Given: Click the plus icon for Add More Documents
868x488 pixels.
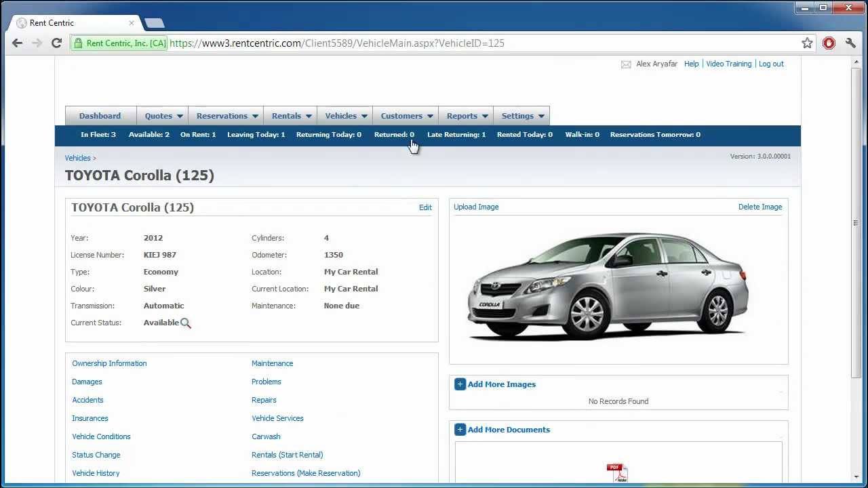Looking at the screenshot, I should pyautogui.click(x=460, y=430).
